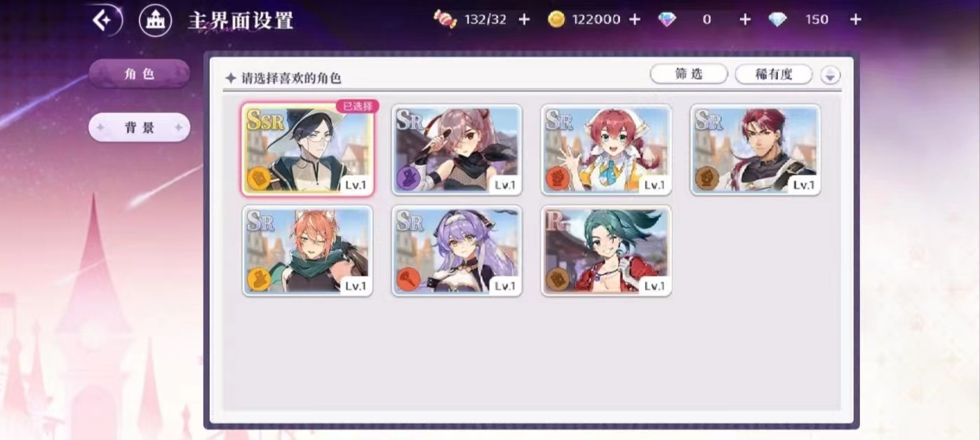This screenshot has width=980, height=440.
Task: Open the 筛选 filter options
Action: tap(689, 74)
